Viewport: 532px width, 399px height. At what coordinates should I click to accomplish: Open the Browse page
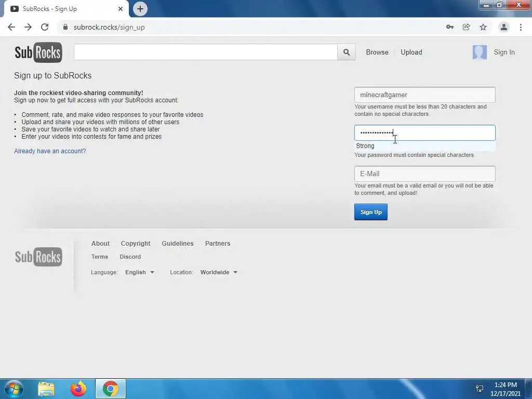[x=377, y=52]
